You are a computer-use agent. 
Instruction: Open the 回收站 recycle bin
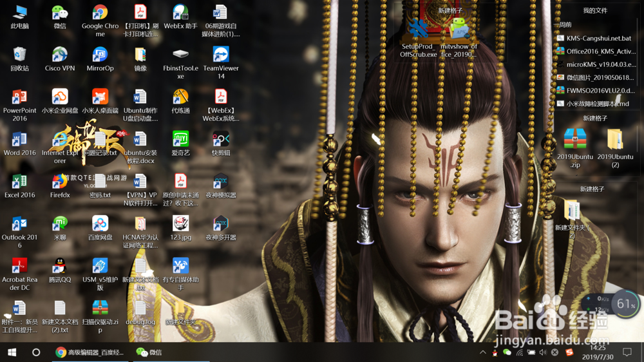point(20,59)
